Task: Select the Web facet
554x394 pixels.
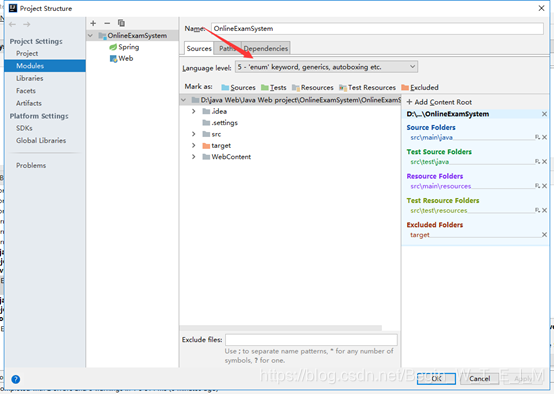Action: click(x=122, y=58)
